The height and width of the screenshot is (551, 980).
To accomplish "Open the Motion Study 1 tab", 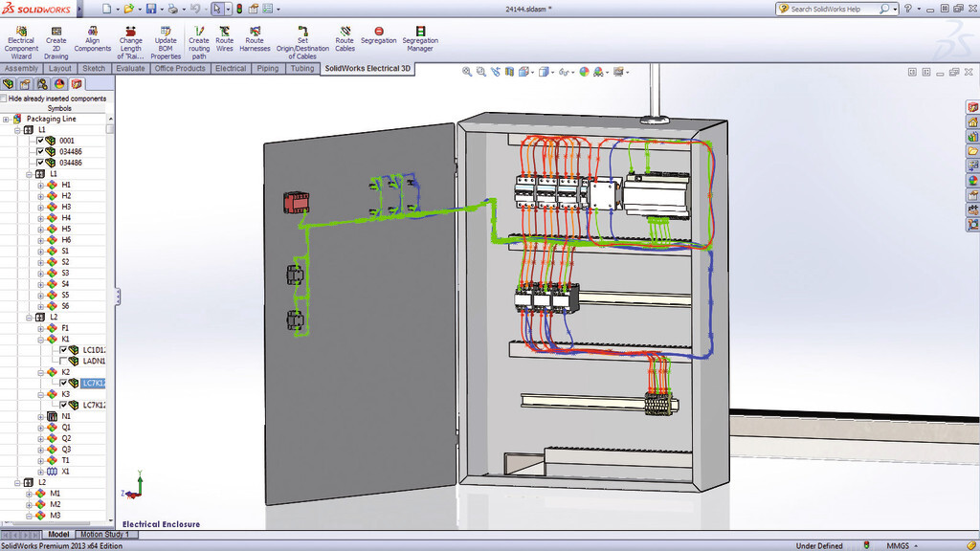I will click(x=105, y=534).
